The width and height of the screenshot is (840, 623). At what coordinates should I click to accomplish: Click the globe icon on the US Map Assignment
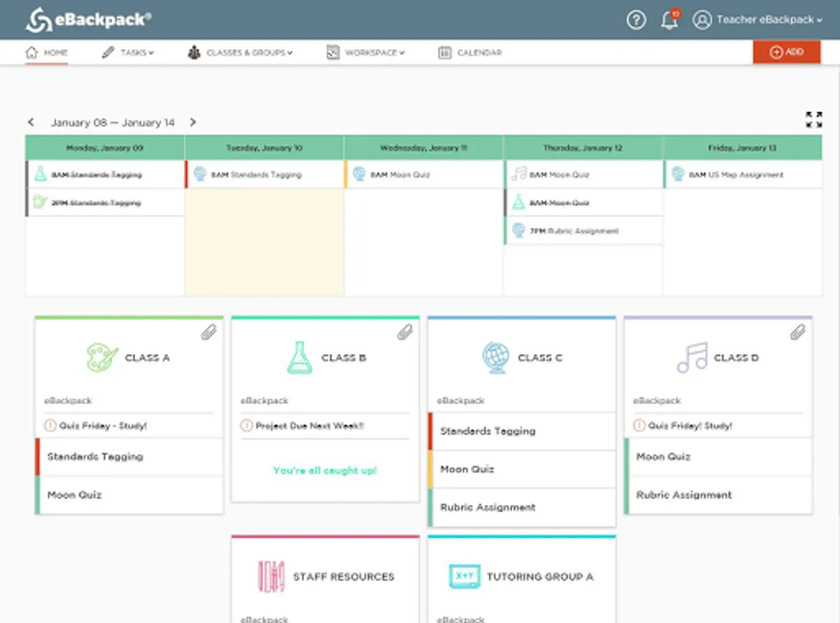[x=678, y=174]
